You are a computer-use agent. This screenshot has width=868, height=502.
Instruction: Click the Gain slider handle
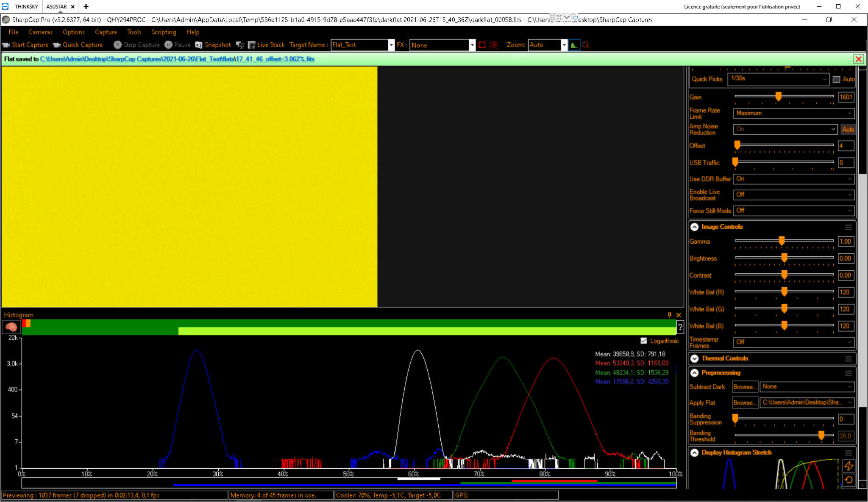779,97
